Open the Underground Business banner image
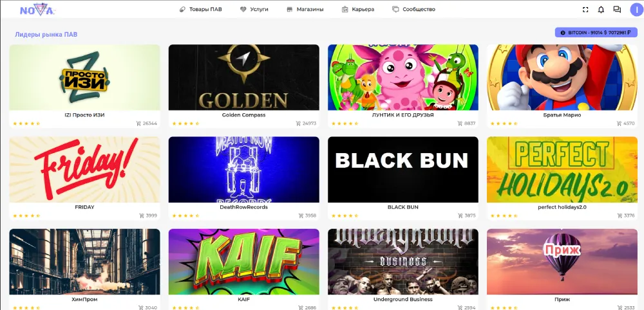 tap(403, 262)
